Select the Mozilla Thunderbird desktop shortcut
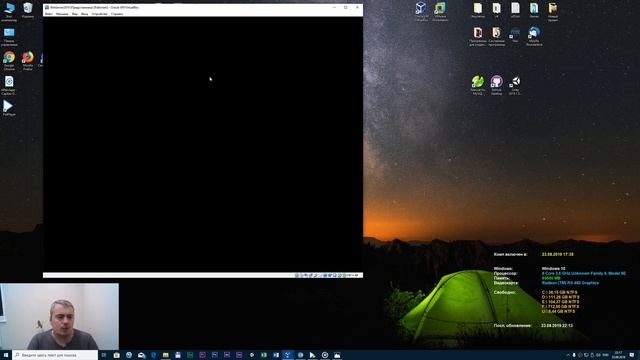 pyautogui.click(x=534, y=37)
